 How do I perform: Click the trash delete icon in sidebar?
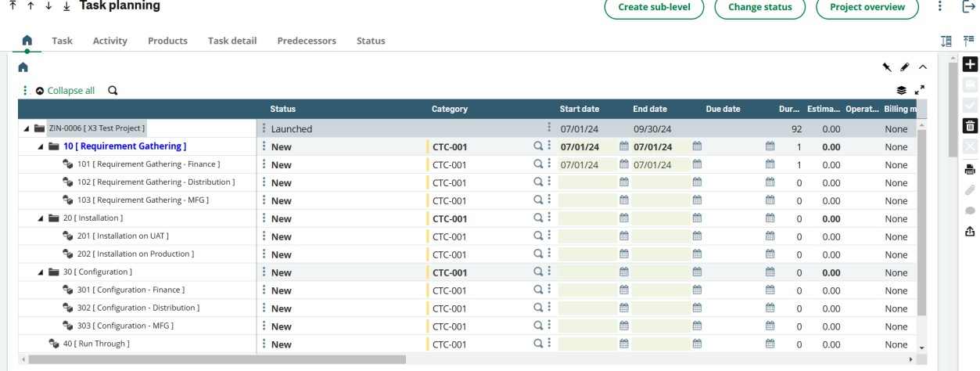click(x=970, y=126)
